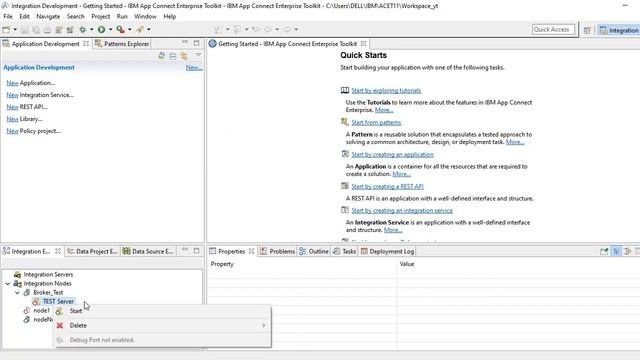The height and width of the screenshot is (360, 640).
Task: Minimize the Integration Explorer view
Action: point(185,250)
